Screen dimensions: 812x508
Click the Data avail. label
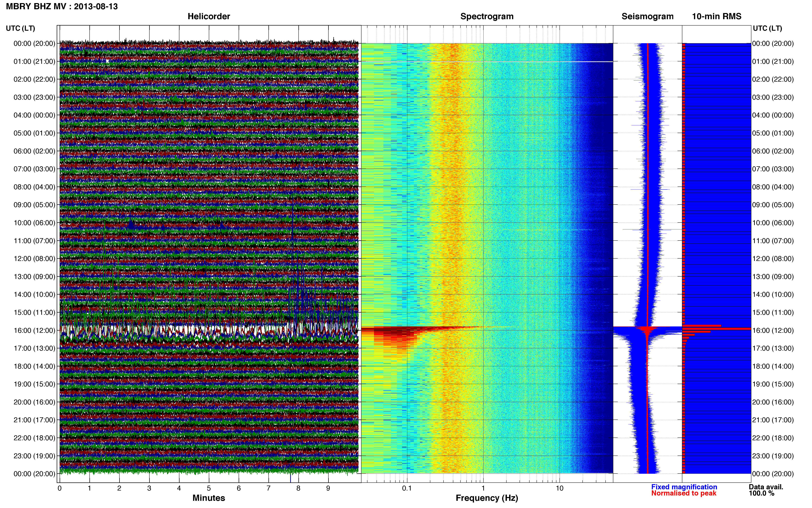pos(766,487)
